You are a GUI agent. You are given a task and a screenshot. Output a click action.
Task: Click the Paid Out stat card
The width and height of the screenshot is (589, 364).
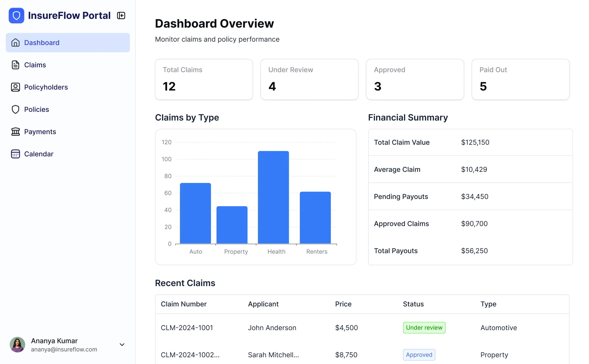click(520, 79)
